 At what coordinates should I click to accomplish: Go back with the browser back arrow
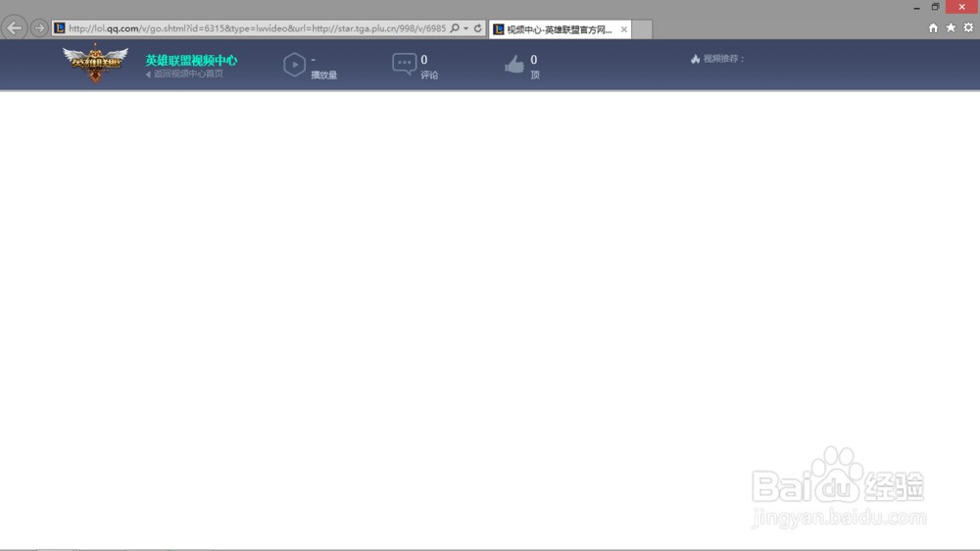15,28
